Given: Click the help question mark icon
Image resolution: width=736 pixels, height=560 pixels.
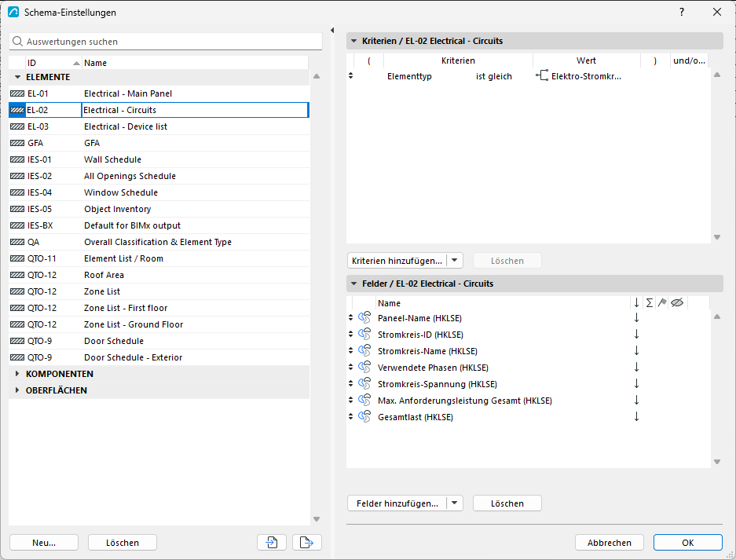Looking at the screenshot, I should pyautogui.click(x=682, y=13).
